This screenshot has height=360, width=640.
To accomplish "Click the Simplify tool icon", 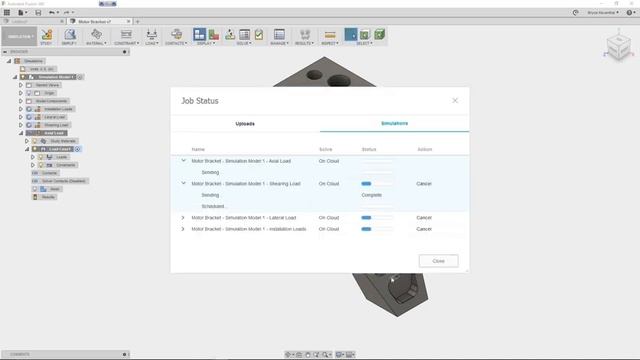I will click(x=69, y=34).
